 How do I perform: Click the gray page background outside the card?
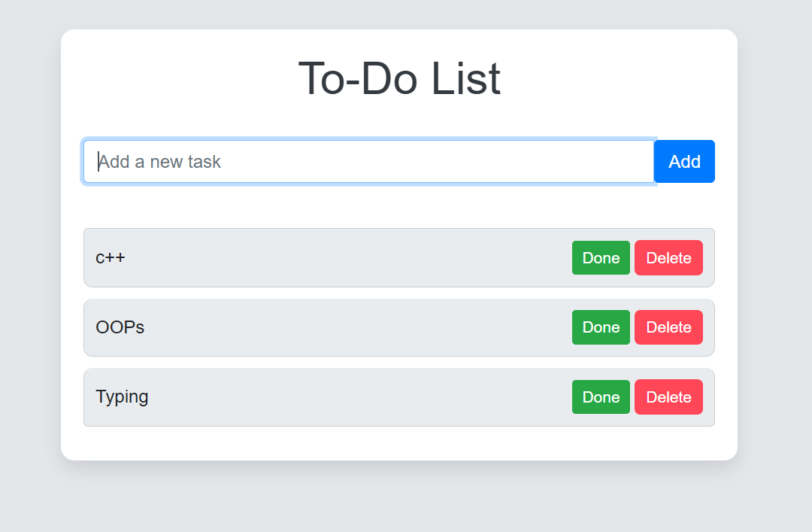(774, 301)
